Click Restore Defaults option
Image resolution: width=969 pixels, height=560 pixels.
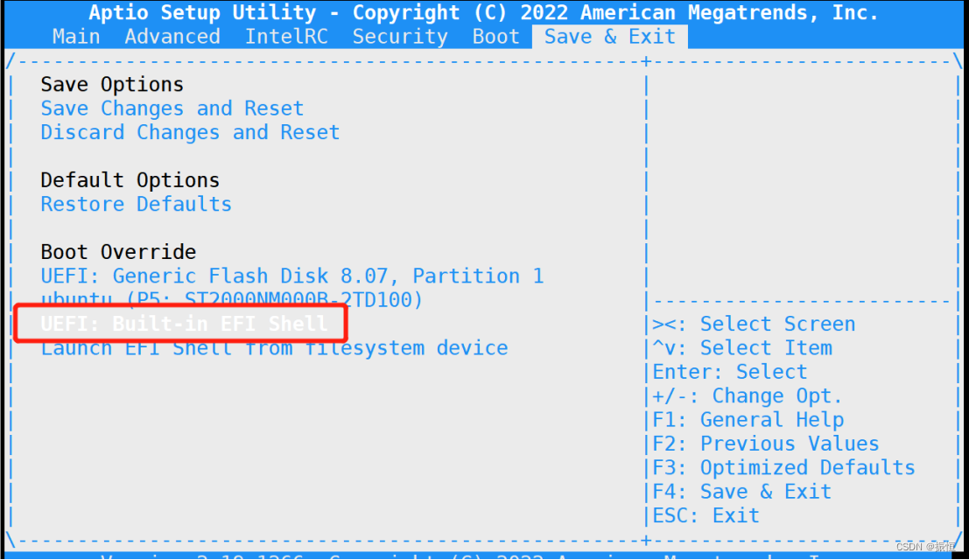pyautogui.click(x=136, y=205)
